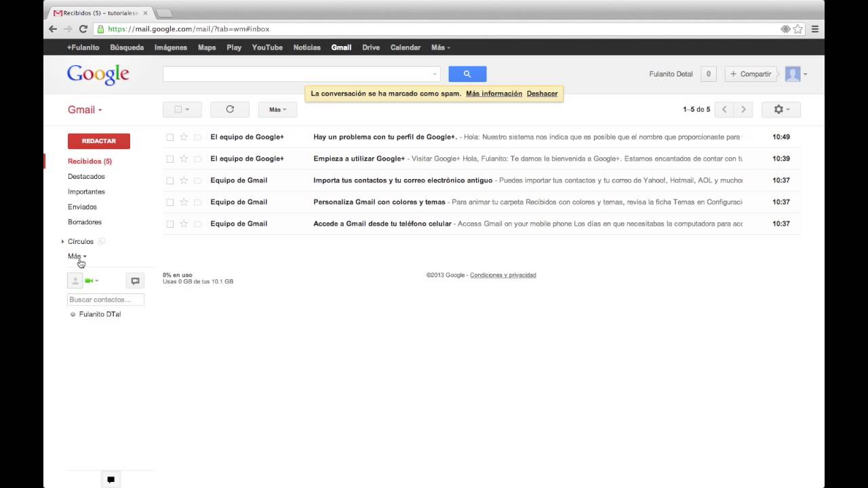The width and height of the screenshot is (868, 488).
Task: Click the REDACTAR compose button
Action: coord(99,141)
